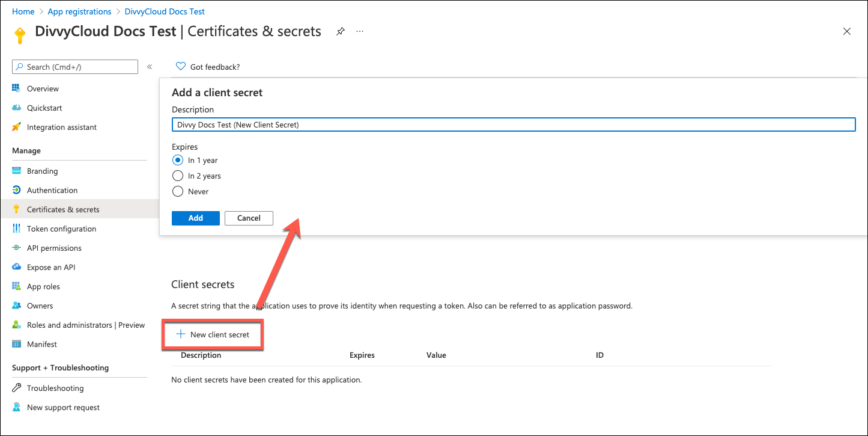The width and height of the screenshot is (868, 436).
Task: Click the ID column header
Action: (x=599, y=355)
